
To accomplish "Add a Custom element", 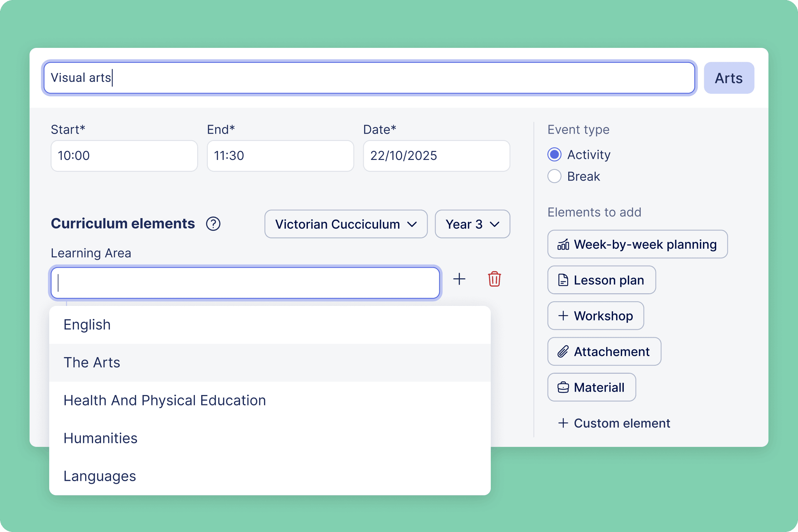I will click(614, 423).
